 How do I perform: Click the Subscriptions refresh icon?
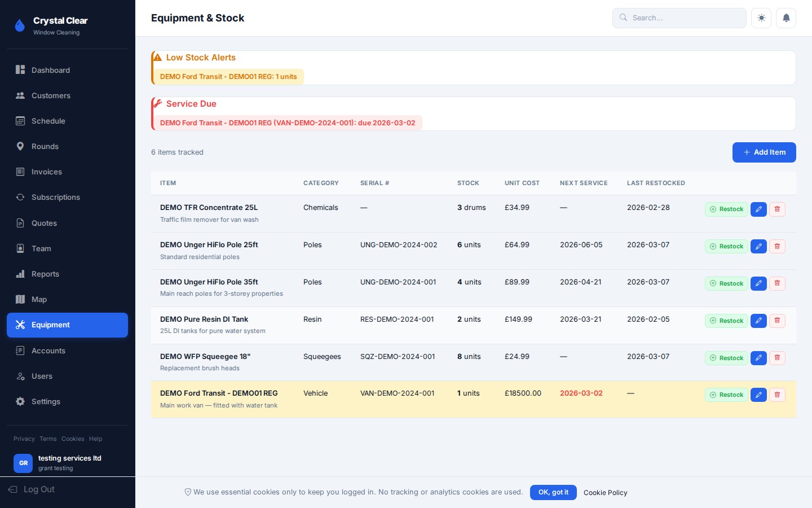click(x=20, y=197)
